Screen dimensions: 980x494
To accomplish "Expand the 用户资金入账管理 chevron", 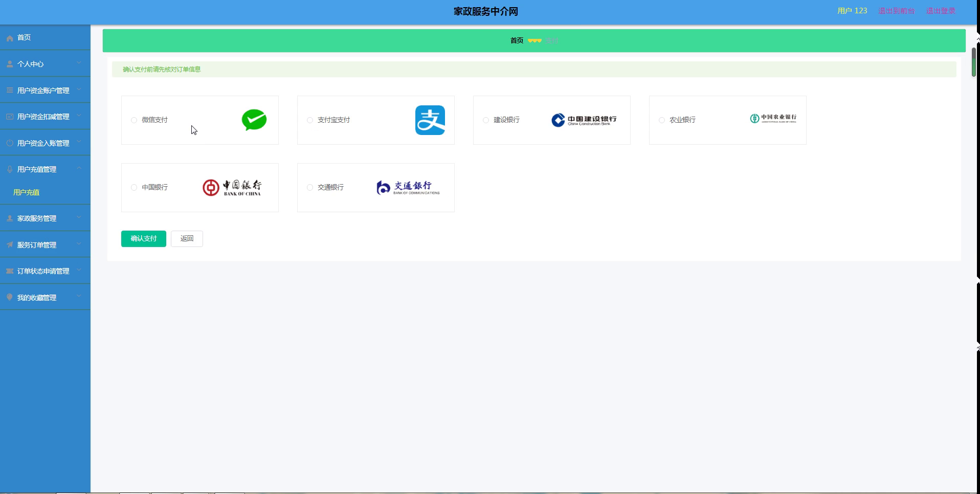I will tap(79, 142).
